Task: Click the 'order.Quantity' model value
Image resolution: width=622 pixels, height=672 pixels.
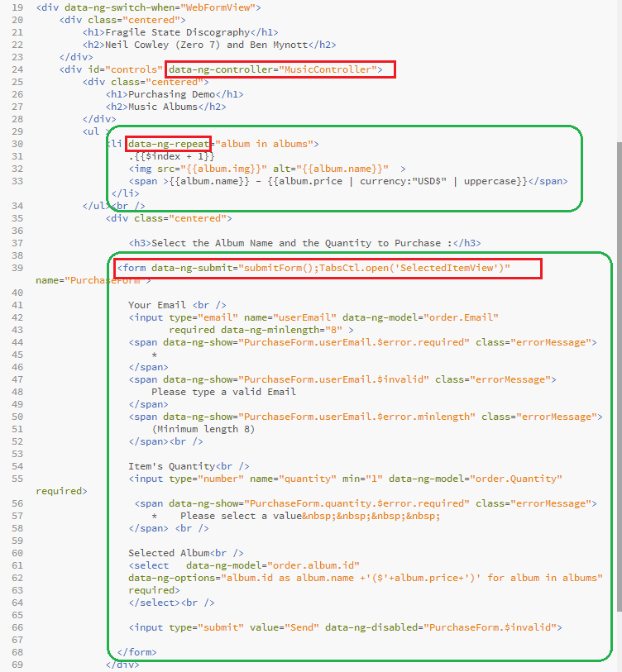Action: pos(516,479)
